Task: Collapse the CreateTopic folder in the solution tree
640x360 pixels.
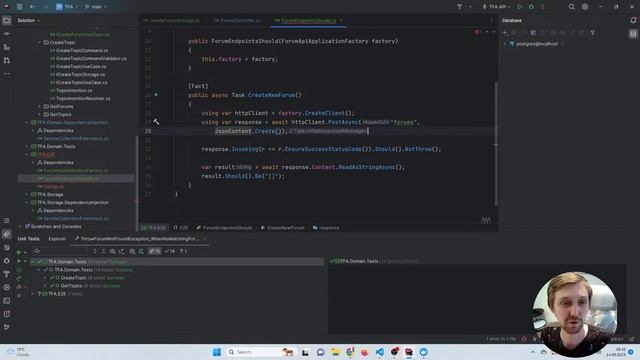Action: [x=40, y=42]
